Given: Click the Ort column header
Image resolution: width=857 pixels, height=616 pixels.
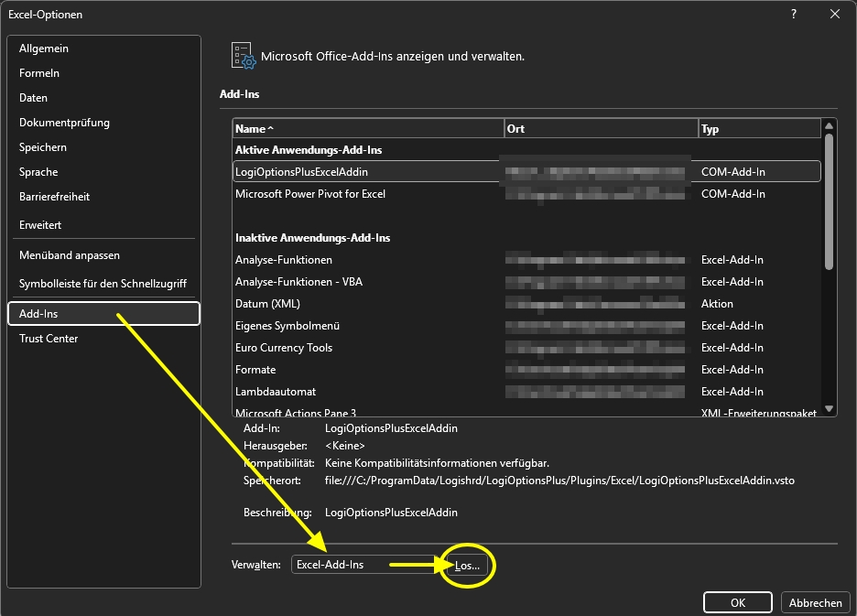Looking at the screenshot, I should coord(601,129).
